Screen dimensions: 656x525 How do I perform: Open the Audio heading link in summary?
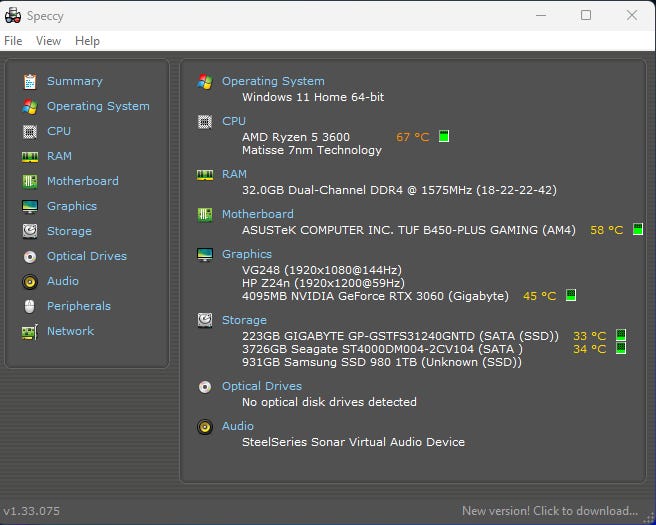[x=237, y=426]
